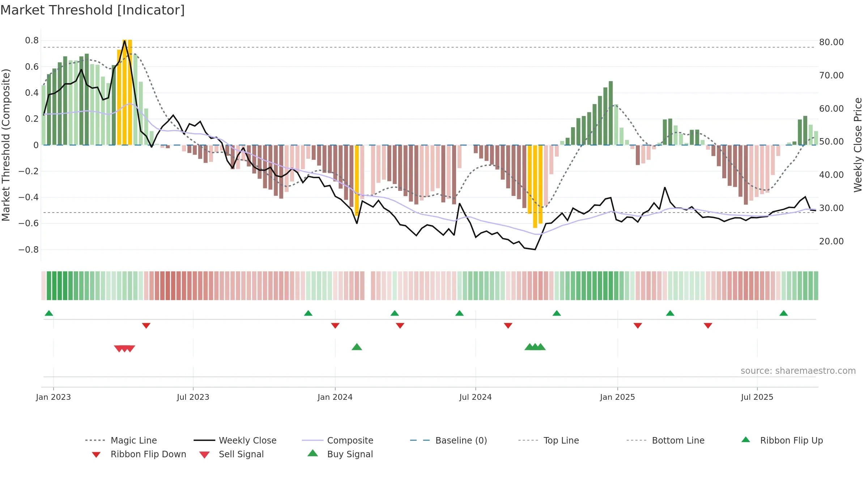Select the Sell Signal triangle cluster in spring 2023
This screenshot has height=488, width=868.
pos(124,348)
